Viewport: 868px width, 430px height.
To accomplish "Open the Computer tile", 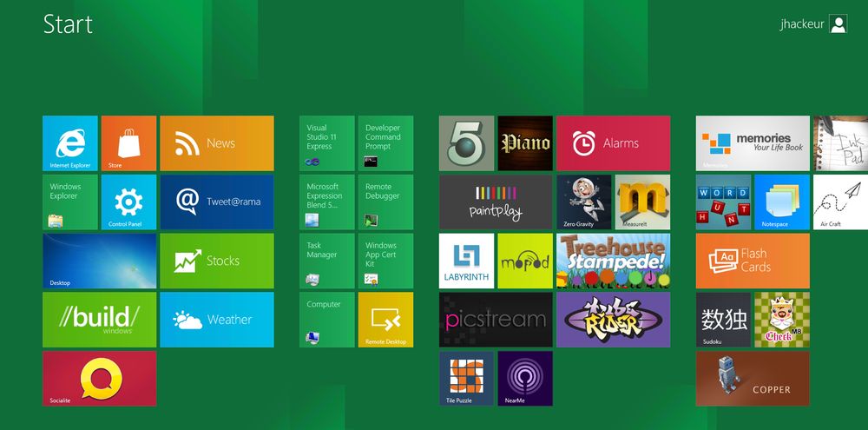I will (327, 320).
